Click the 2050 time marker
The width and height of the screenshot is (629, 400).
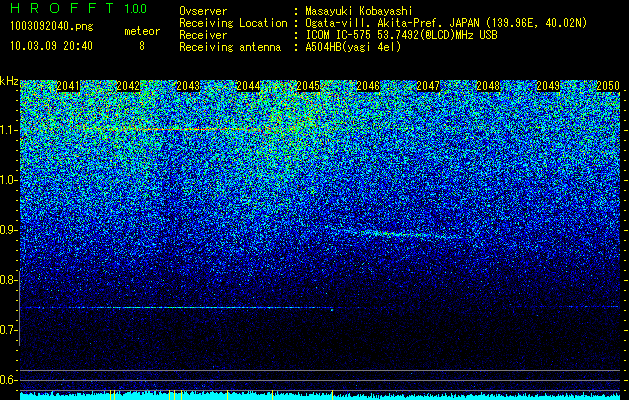(608, 86)
